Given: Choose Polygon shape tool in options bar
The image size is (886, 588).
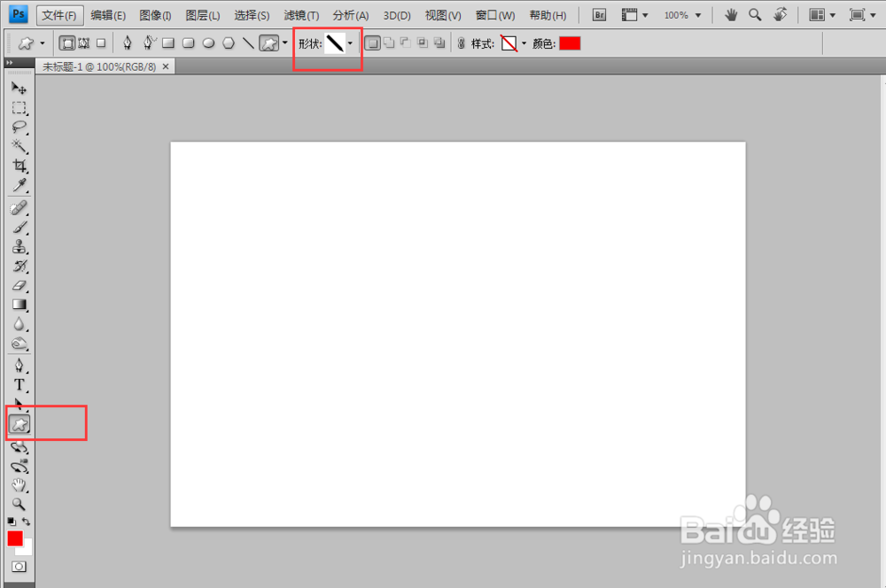Looking at the screenshot, I should point(229,43).
